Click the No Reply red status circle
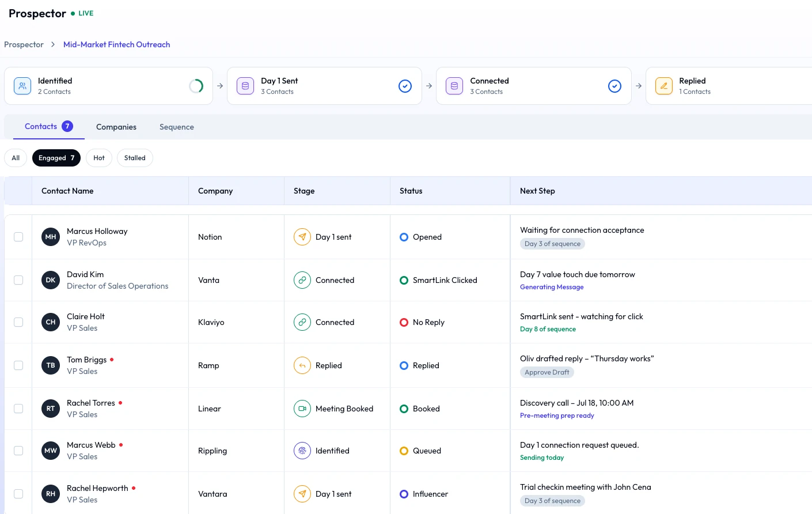Image resolution: width=812 pixels, height=514 pixels. (x=404, y=322)
